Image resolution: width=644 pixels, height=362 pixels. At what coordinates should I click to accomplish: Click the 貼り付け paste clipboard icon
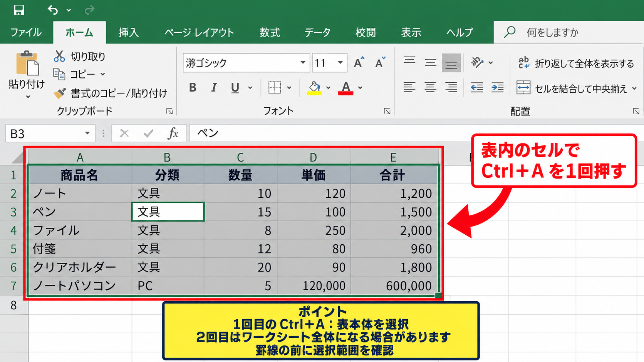27,63
